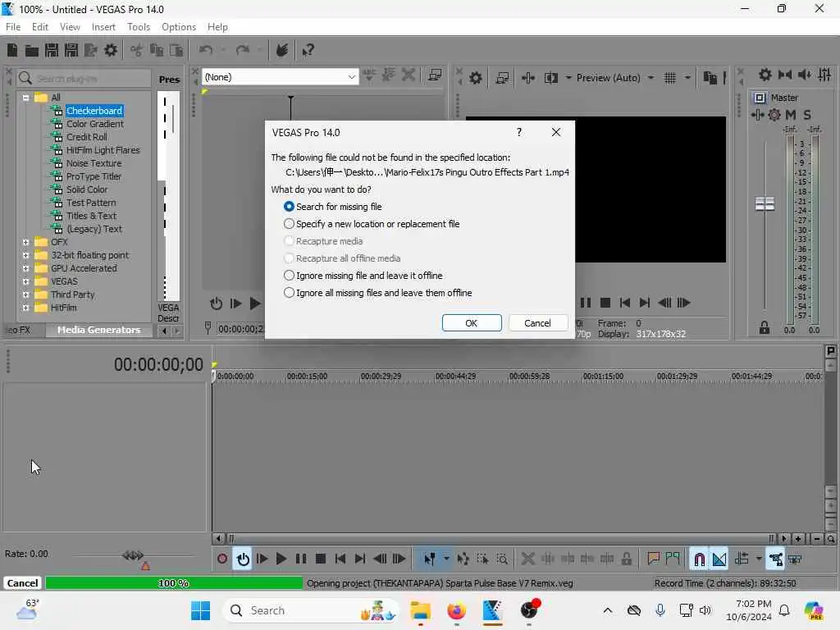Click the dialog help question mark
This screenshot has width=840, height=630.
(x=518, y=132)
